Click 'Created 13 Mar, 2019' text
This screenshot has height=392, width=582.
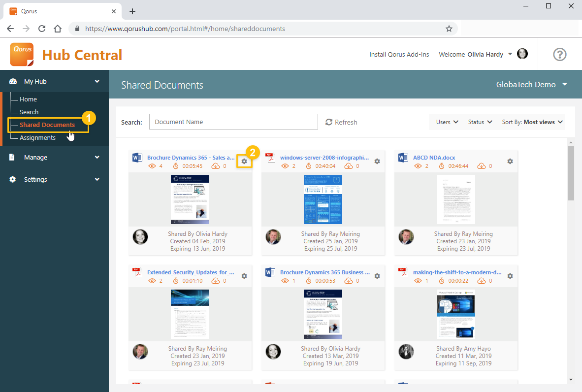(331, 356)
